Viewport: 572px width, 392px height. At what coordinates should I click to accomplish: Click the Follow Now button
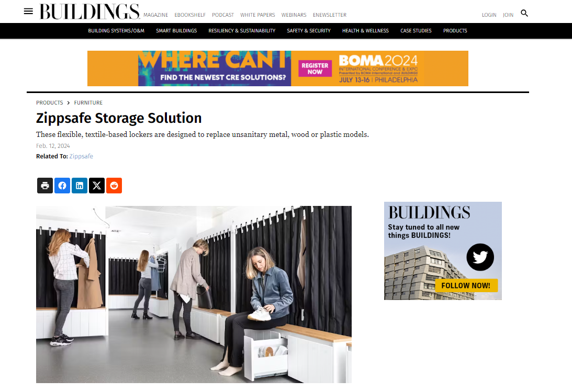pyautogui.click(x=466, y=285)
